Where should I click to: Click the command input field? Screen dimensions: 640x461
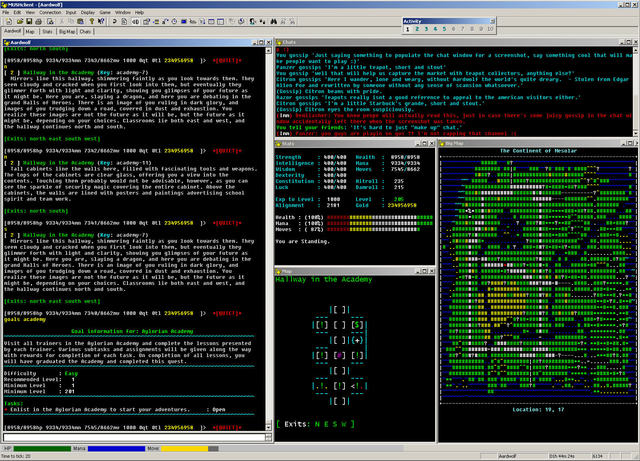point(134,437)
